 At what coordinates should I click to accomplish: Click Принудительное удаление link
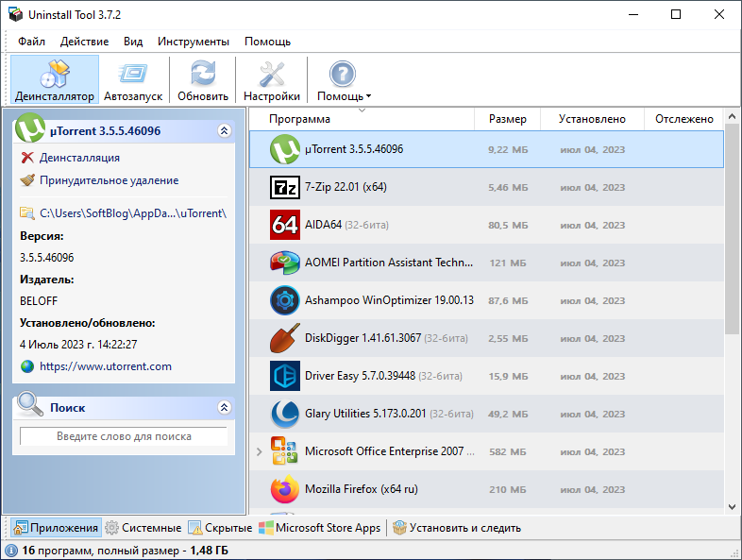110,180
